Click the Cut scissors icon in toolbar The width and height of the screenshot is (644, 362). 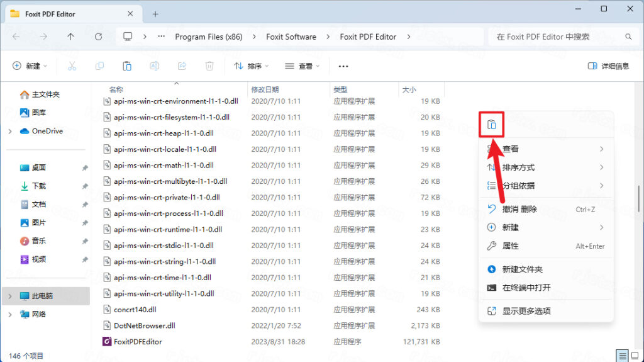pyautogui.click(x=72, y=66)
